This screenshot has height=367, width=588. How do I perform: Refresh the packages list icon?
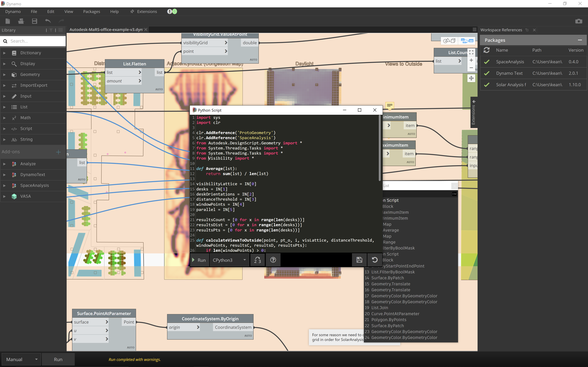[x=486, y=50]
